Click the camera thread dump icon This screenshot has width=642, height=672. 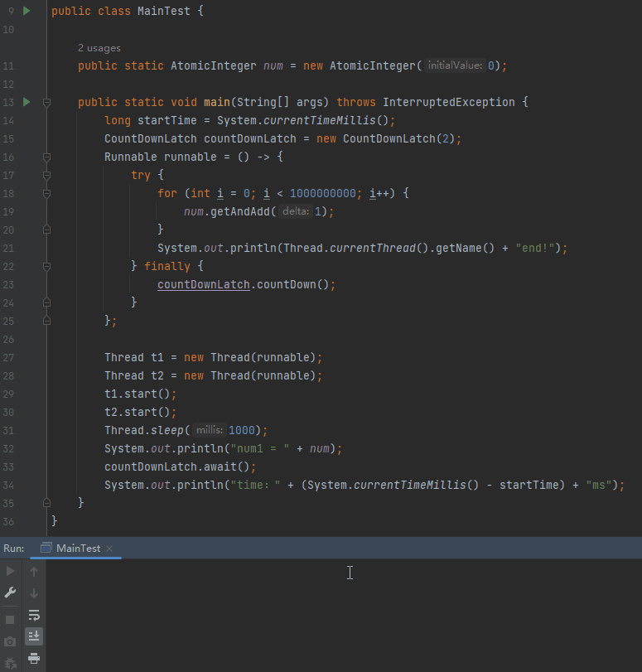click(10, 641)
